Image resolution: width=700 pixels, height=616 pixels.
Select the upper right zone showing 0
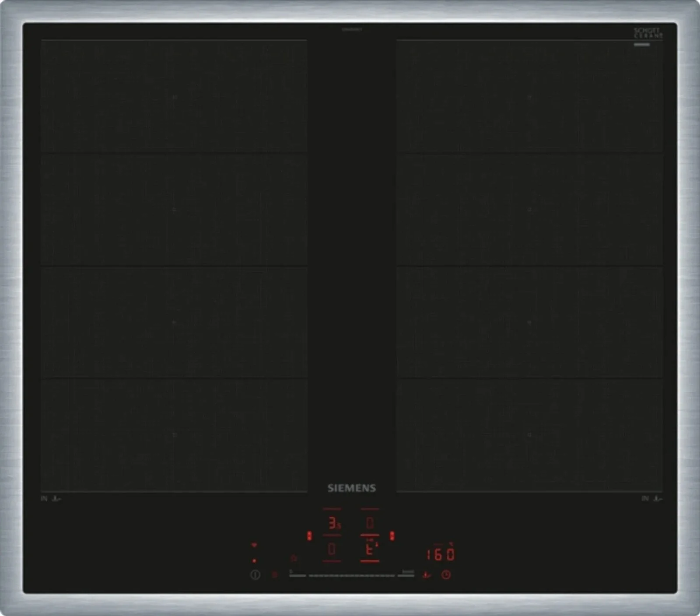370,523
